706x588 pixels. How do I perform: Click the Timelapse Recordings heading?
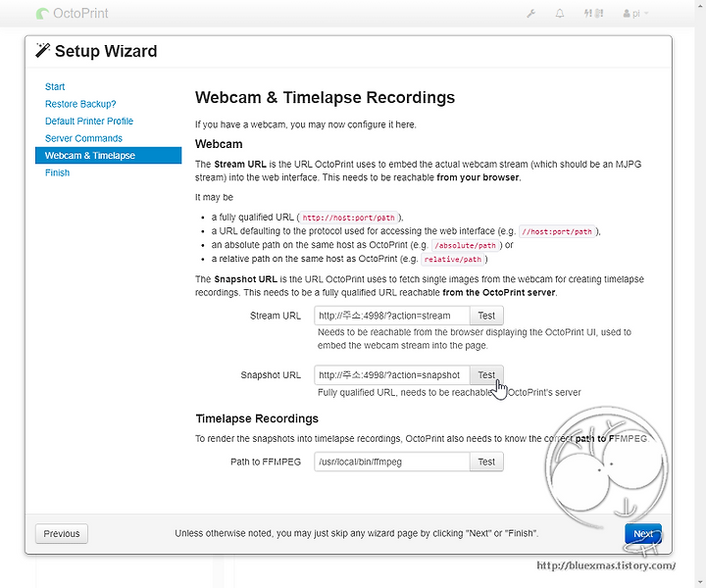(x=257, y=418)
